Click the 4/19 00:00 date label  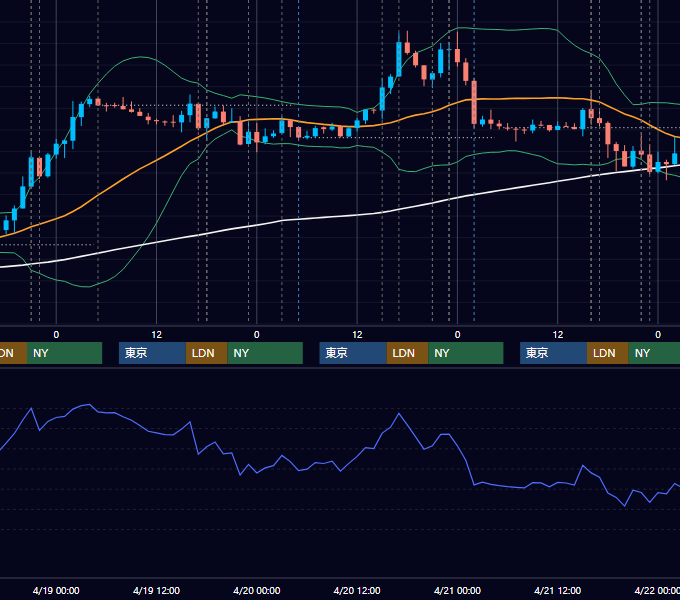[x=56, y=590]
